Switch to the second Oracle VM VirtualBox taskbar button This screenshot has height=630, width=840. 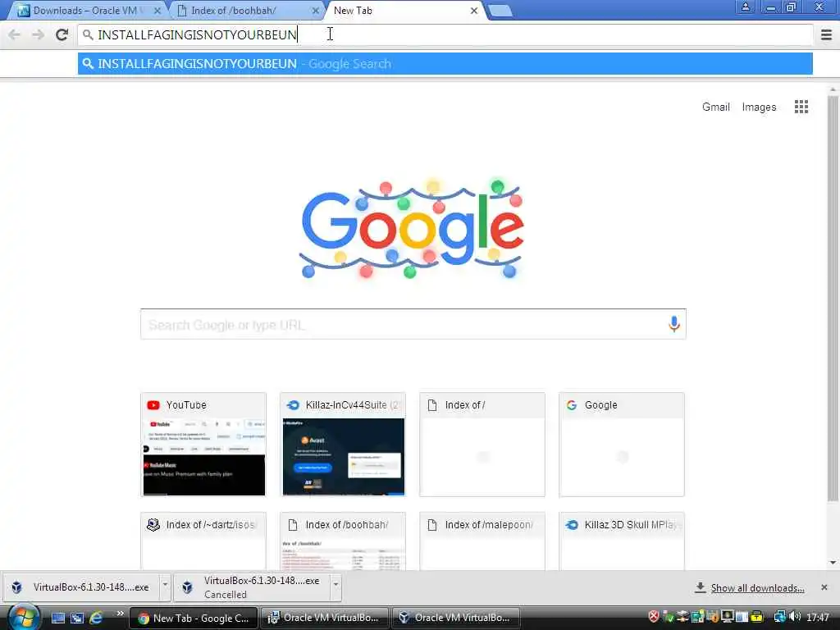pyautogui.click(x=455, y=618)
